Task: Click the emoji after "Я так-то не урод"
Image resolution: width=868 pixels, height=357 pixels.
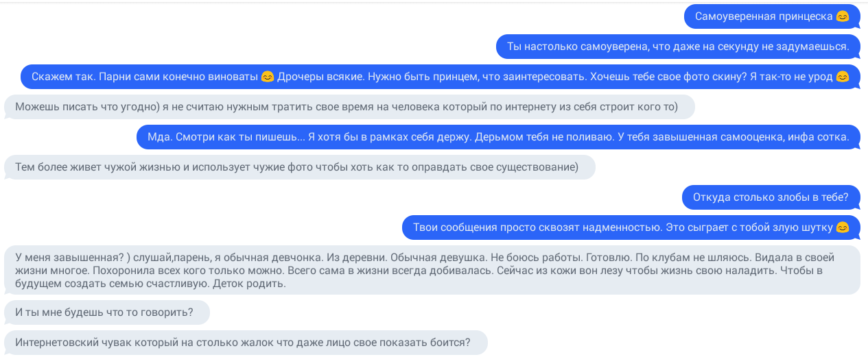Action: (843, 77)
